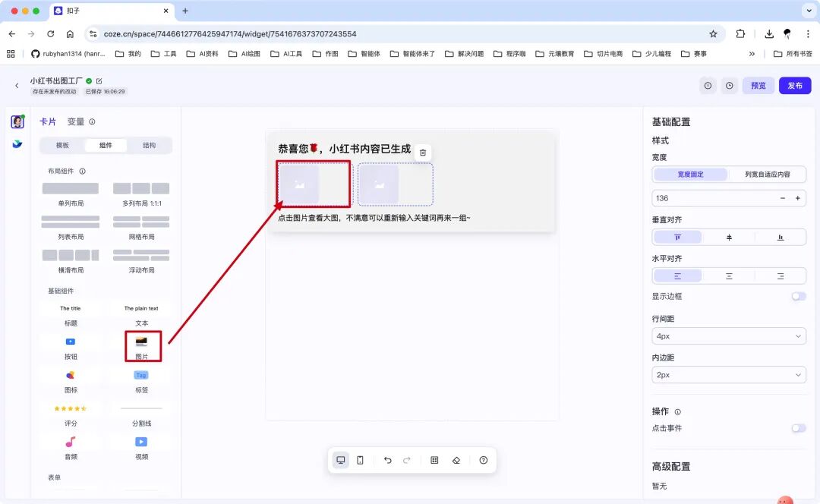Set horizontal alignment to right
This screenshot has height=504, width=820.
point(781,276)
